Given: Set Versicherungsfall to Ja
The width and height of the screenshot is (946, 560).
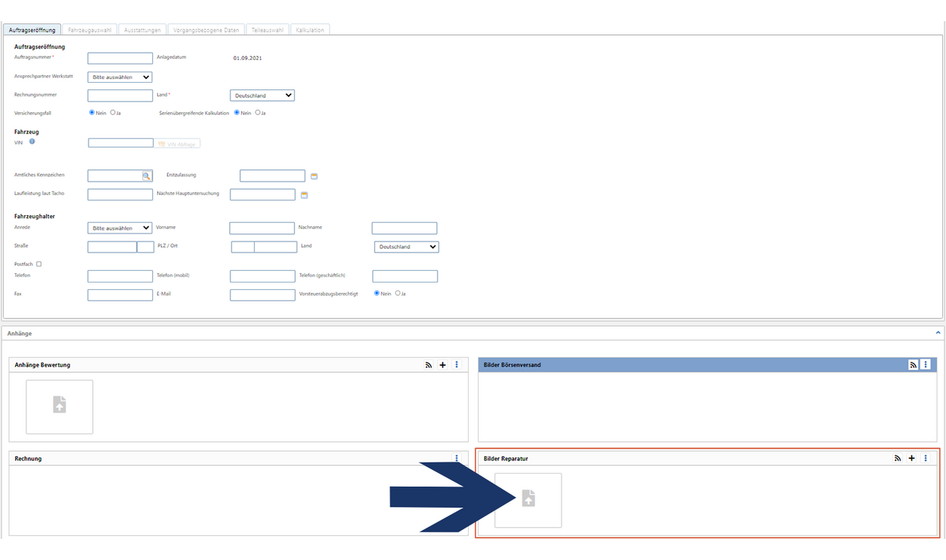Looking at the screenshot, I should (x=113, y=113).
